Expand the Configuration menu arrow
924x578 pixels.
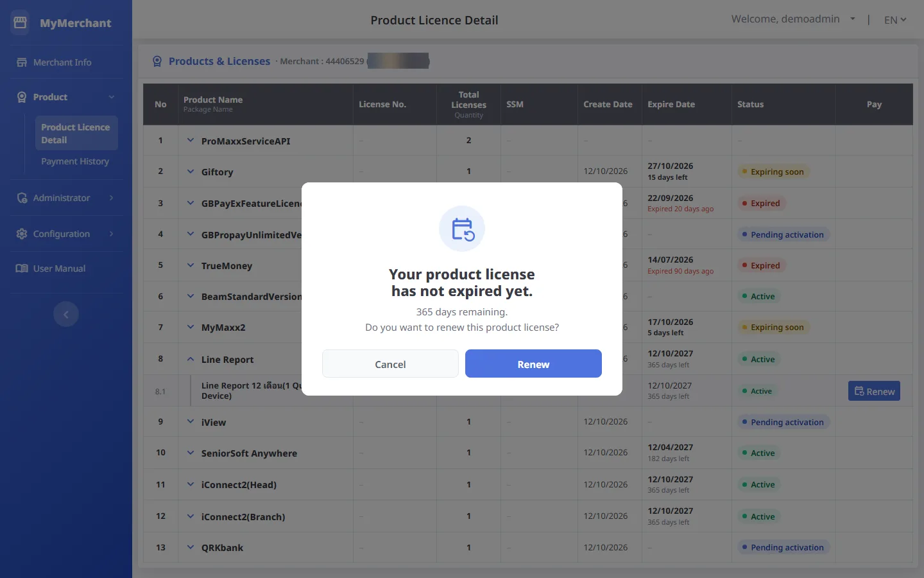click(112, 234)
